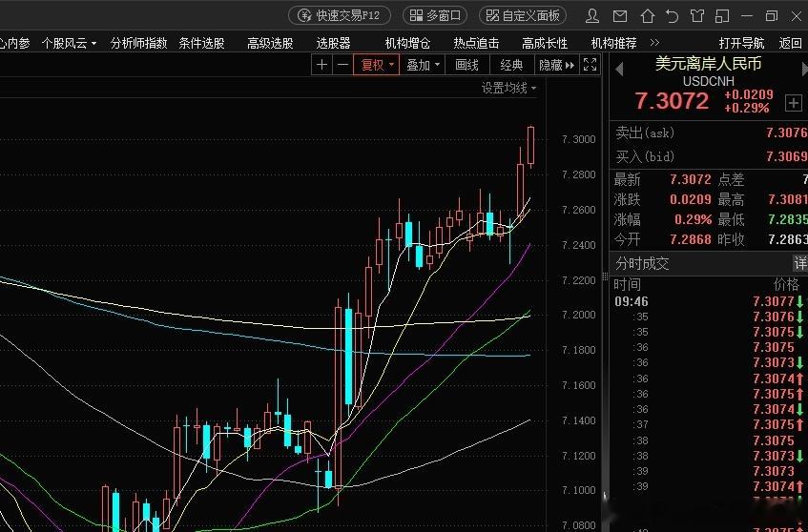Click 买入(bid) row label

point(645,156)
